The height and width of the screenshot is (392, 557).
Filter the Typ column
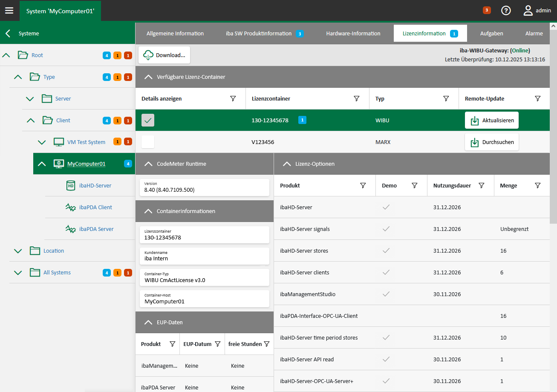click(446, 98)
